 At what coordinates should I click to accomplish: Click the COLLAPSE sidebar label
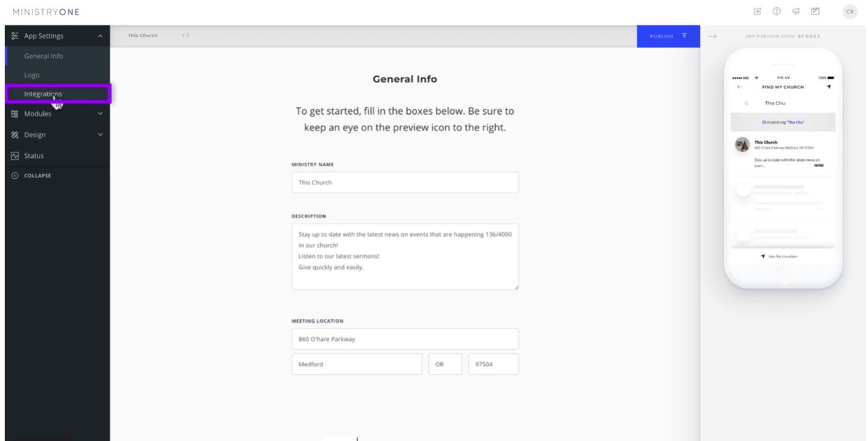pos(38,176)
